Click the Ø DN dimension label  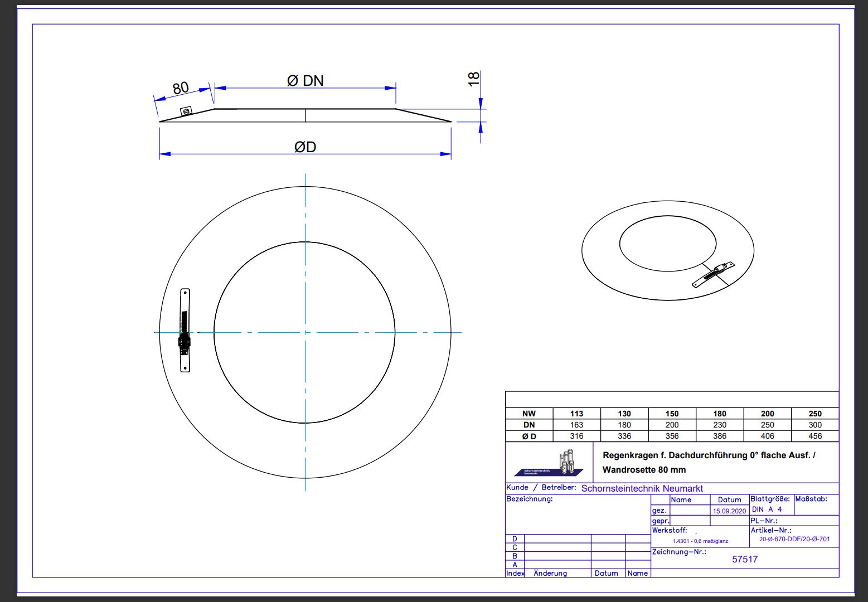point(305,81)
